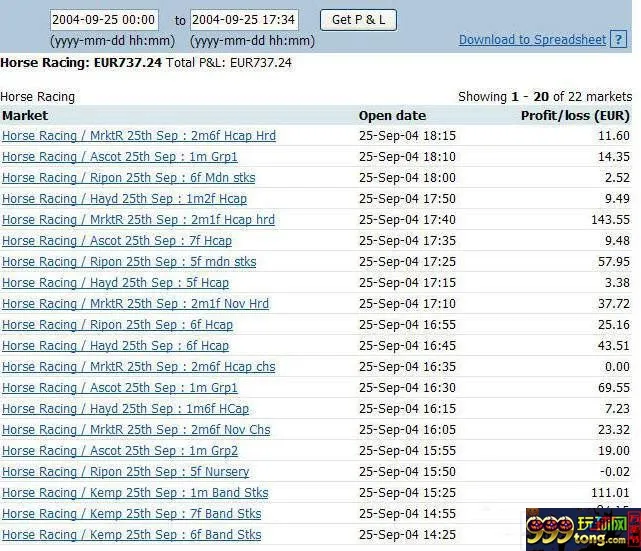Open Ripon 5f Nursery market link

coord(126,472)
